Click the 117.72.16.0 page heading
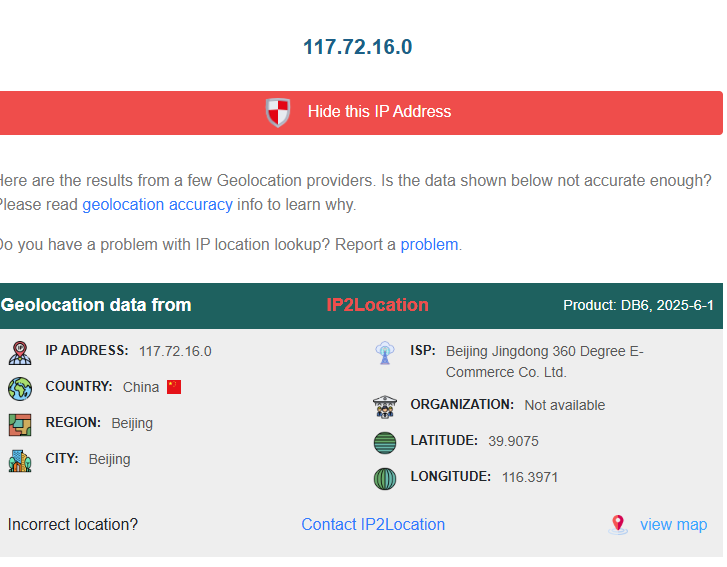 (x=357, y=47)
